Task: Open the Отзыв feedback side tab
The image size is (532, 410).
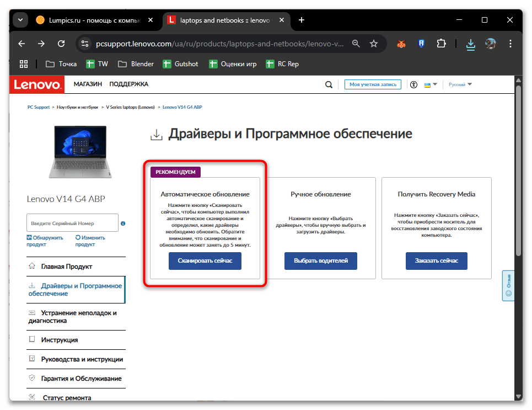Action: tap(508, 286)
